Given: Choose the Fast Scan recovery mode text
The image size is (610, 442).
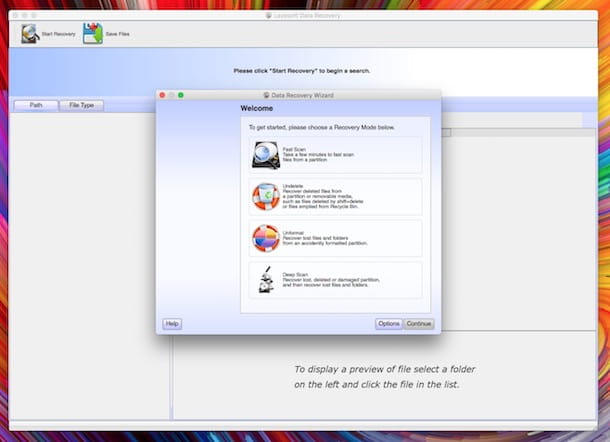Looking at the screenshot, I should tap(318, 154).
